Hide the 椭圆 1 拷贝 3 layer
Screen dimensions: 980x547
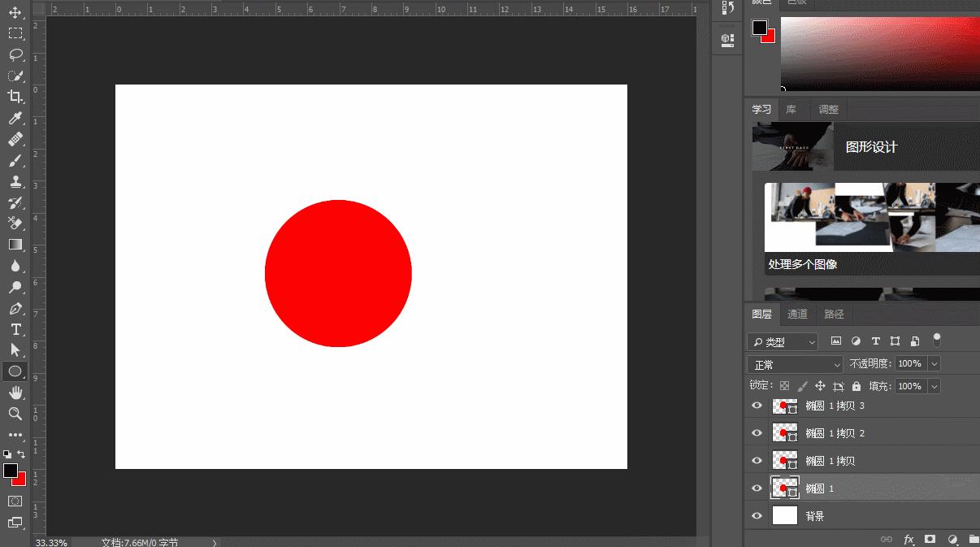(757, 406)
